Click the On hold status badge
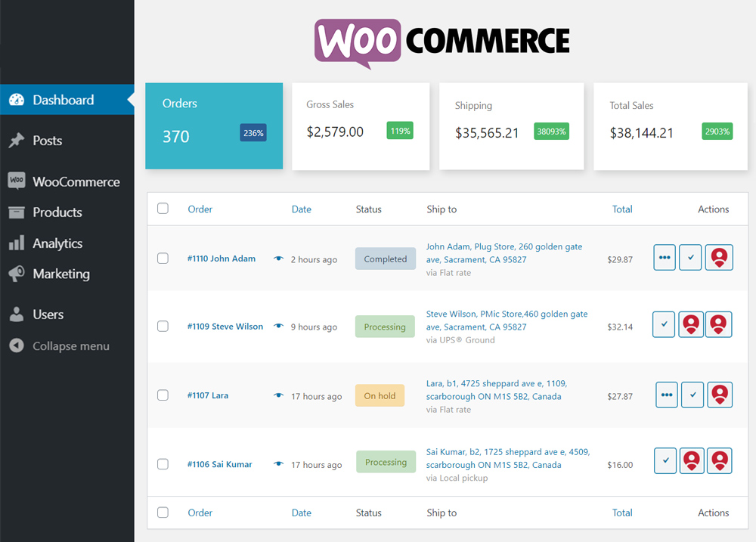756x542 pixels. [x=380, y=395]
